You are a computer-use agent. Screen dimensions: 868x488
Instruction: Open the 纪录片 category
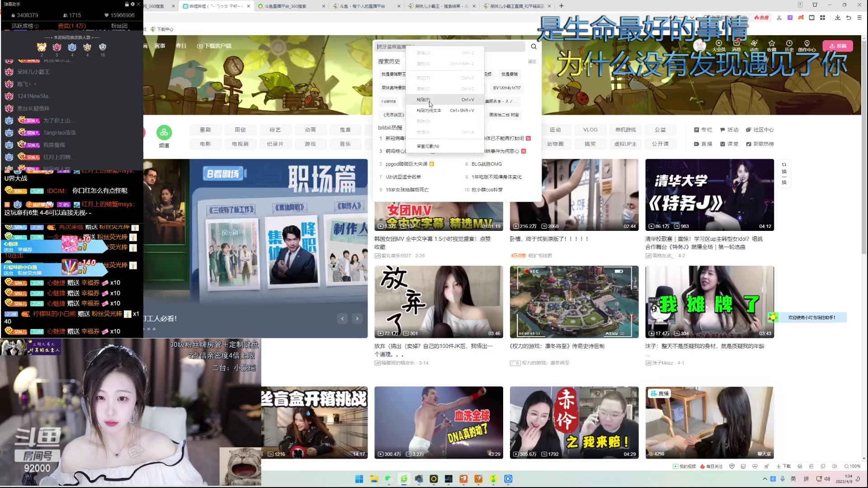tap(275, 144)
